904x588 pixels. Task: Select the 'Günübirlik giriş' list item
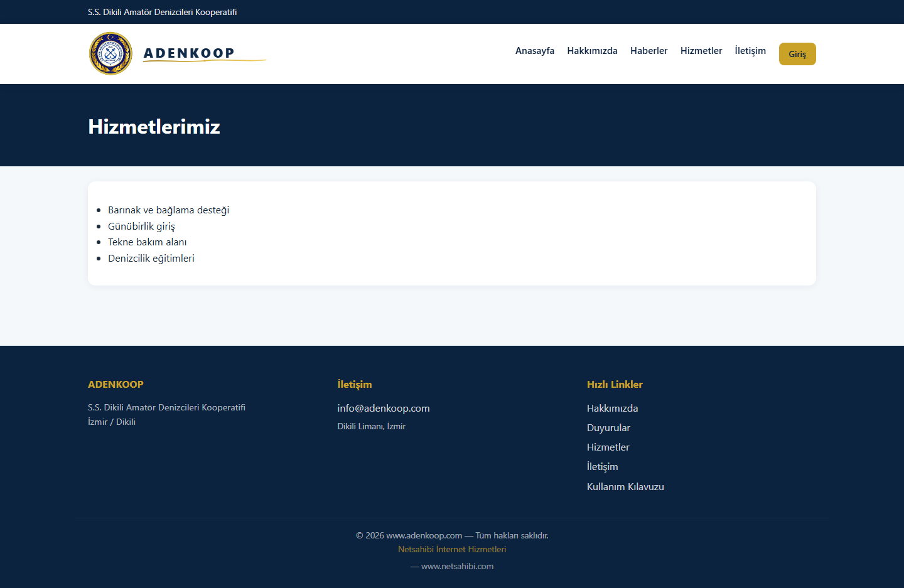tap(141, 227)
